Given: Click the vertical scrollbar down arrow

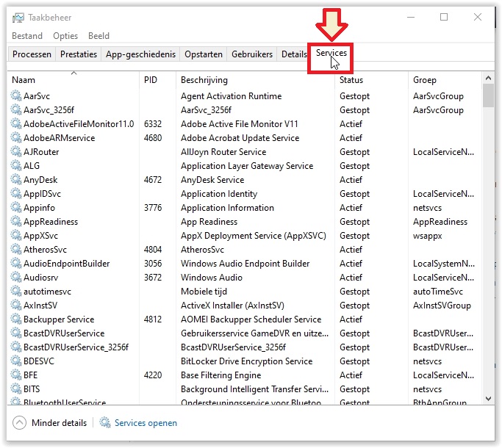Looking at the screenshot, I should tap(488, 398).
